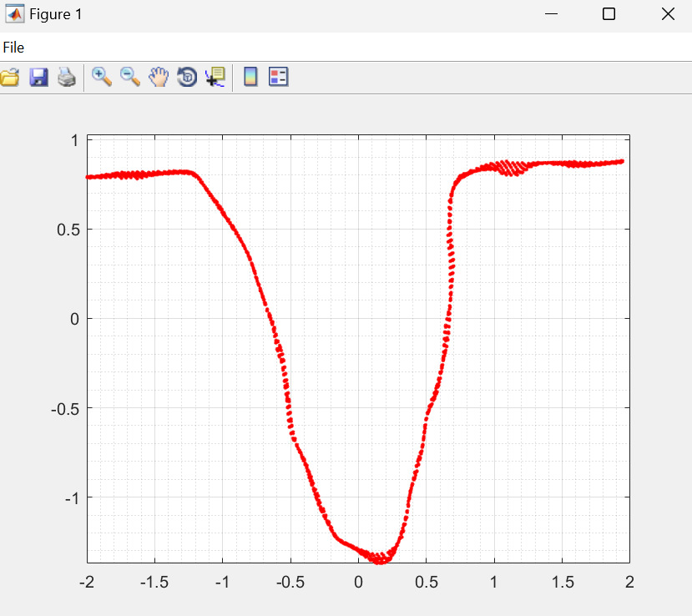Toggle the Rotate 3D tool
The width and height of the screenshot is (692, 616).
click(187, 78)
